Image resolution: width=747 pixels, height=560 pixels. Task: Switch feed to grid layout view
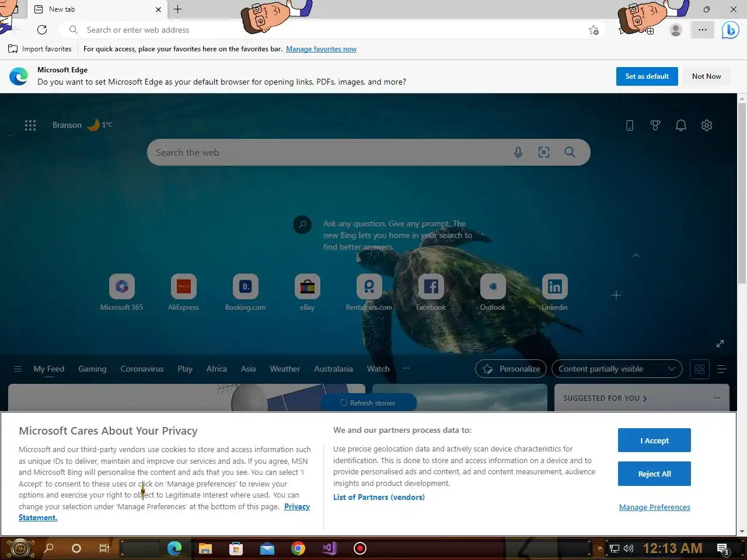pyautogui.click(x=700, y=369)
